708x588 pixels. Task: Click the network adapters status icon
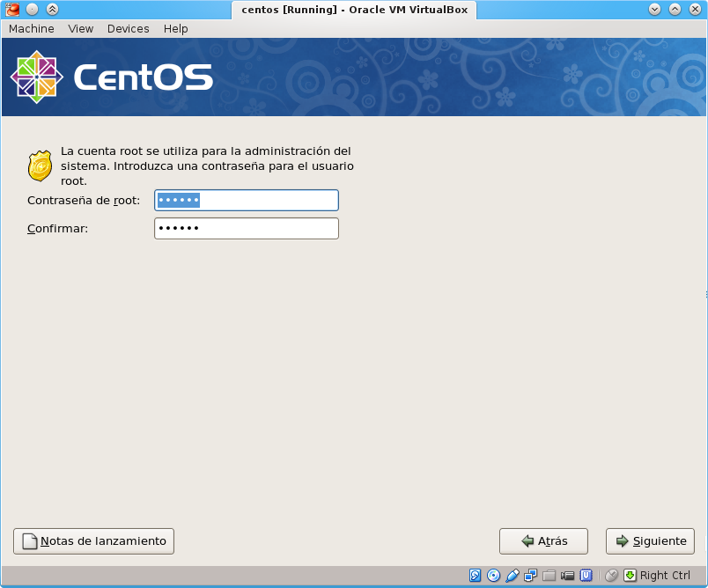click(530, 576)
